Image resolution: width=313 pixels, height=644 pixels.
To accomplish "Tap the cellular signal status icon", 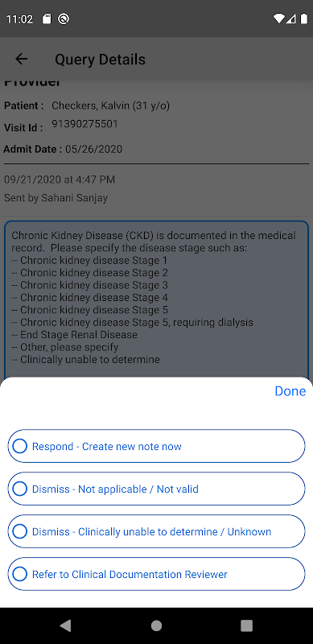I will point(291,19).
